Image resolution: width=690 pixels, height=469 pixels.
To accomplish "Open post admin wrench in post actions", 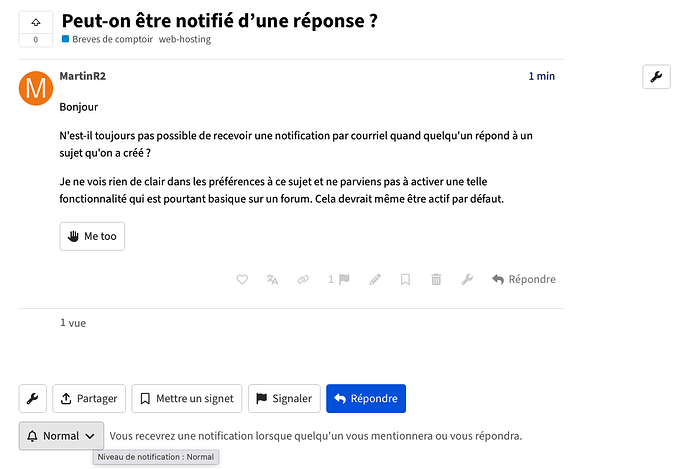I will 467,279.
